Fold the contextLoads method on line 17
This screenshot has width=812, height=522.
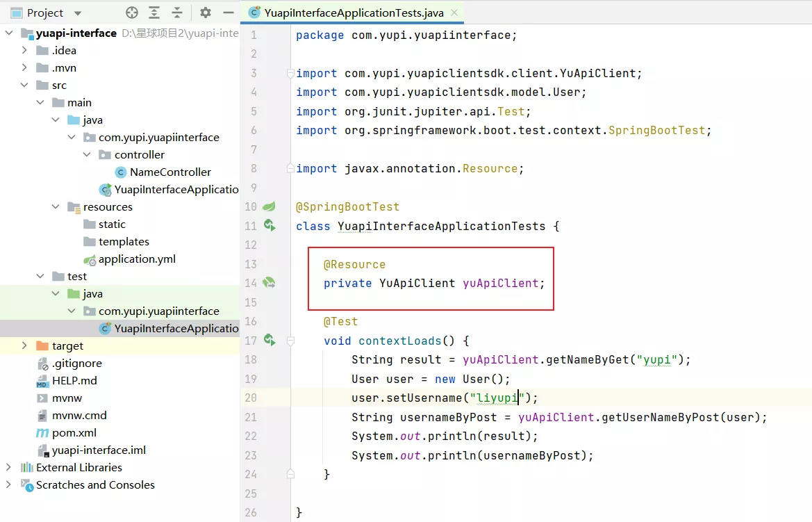click(290, 341)
